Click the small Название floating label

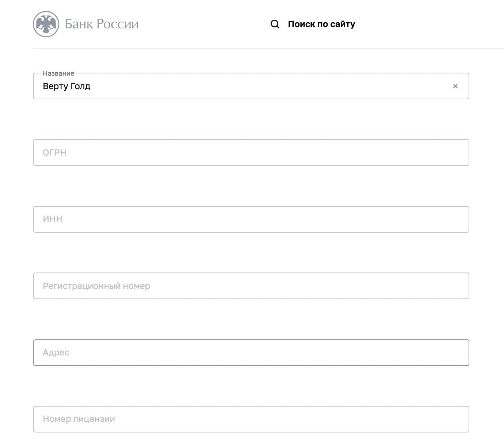[x=58, y=73]
